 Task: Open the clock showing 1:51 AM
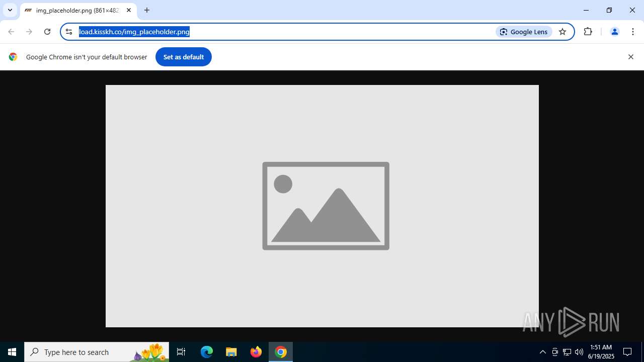click(x=601, y=352)
